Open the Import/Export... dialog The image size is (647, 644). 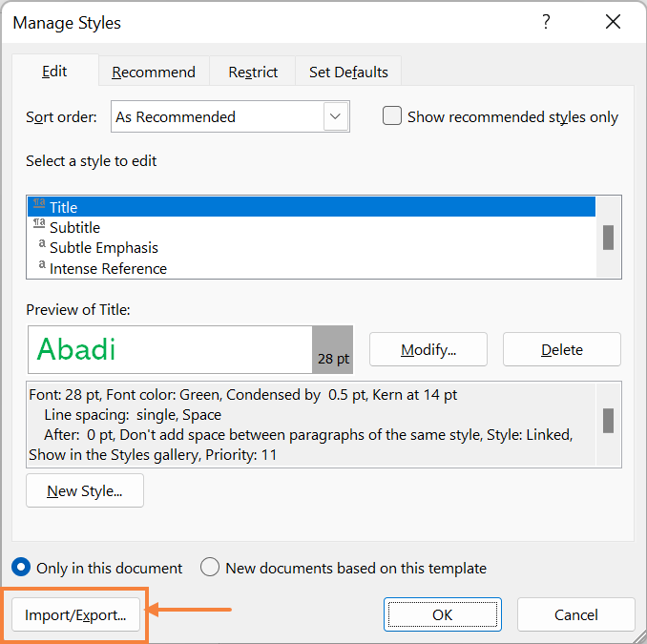(76, 614)
